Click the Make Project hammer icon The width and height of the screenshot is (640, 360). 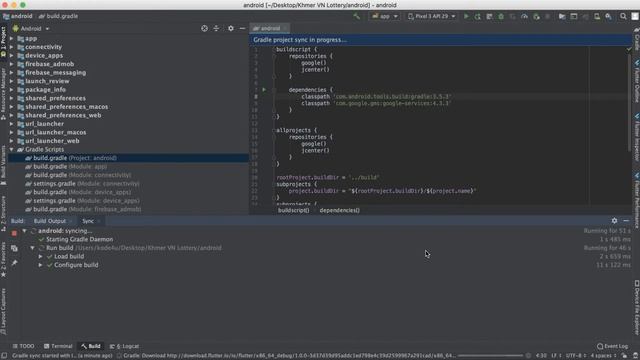tap(357, 16)
